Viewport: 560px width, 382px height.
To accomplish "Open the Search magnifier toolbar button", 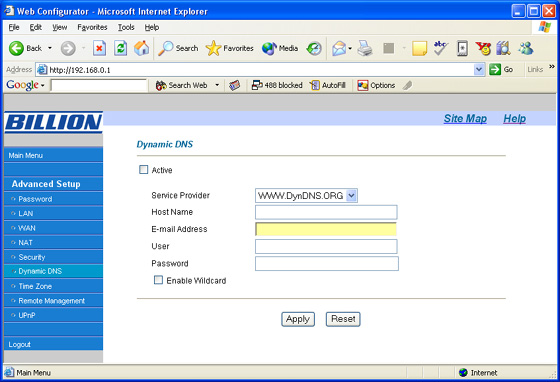I will [x=178, y=48].
